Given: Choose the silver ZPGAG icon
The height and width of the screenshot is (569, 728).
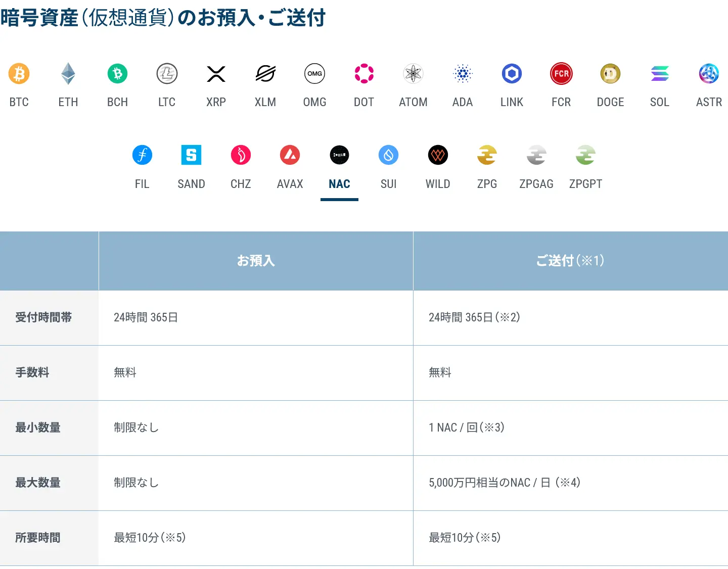Looking at the screenshot, I should (536, 155).
